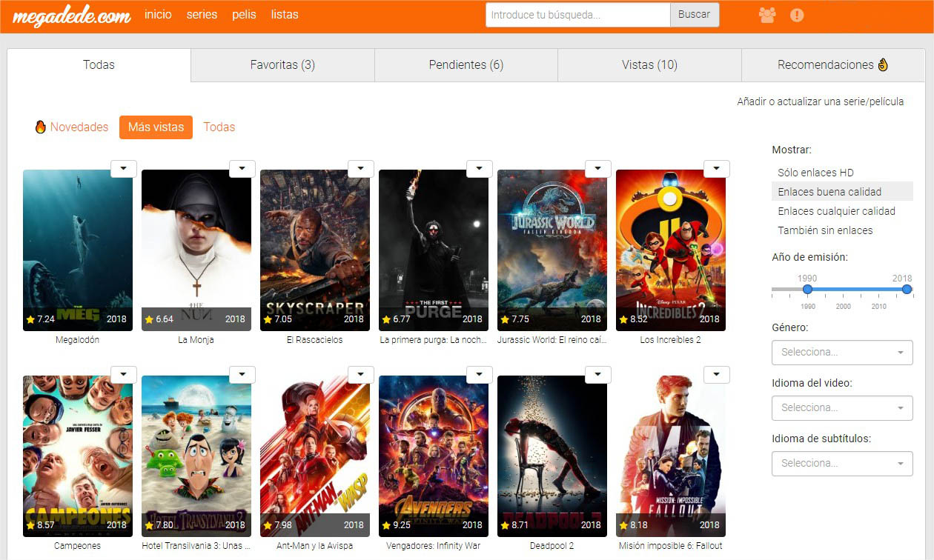Viewport: 934px width, 560px height.
Task: Select the Sólo enlaces HD option
Action: pyautogui.click(x=842, y=173)
